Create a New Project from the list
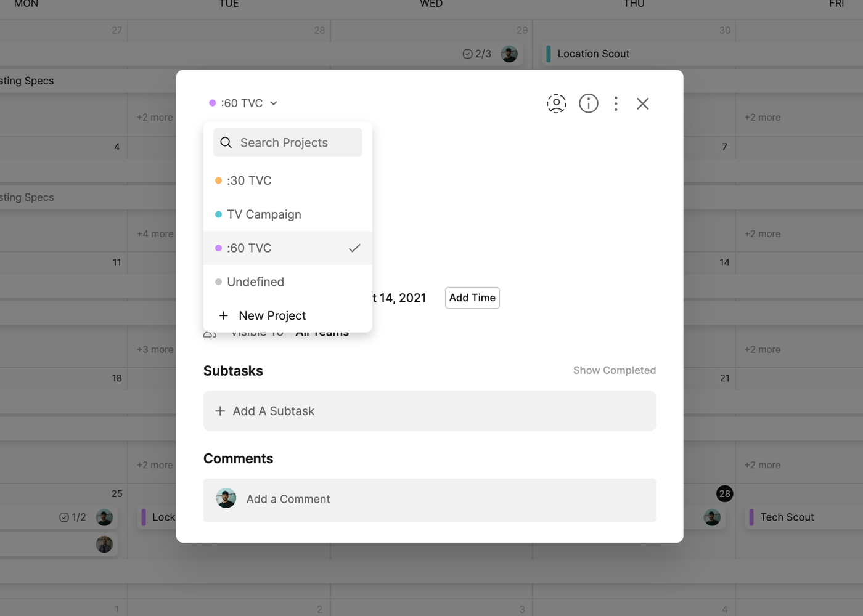 272,315
